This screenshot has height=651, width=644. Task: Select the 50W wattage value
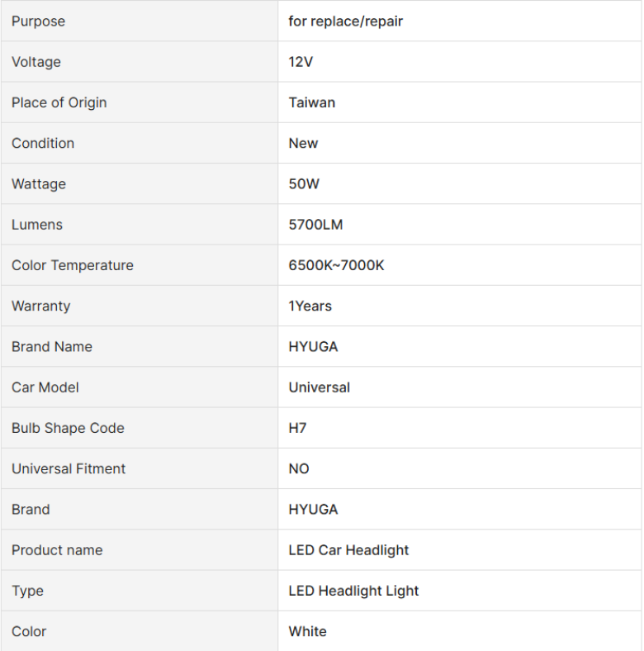(x=304, y=184)
